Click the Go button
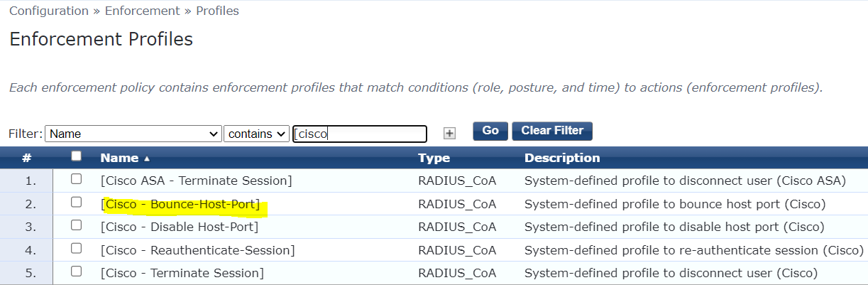This screenshot has height=285, width=868. tap(490, 131)
